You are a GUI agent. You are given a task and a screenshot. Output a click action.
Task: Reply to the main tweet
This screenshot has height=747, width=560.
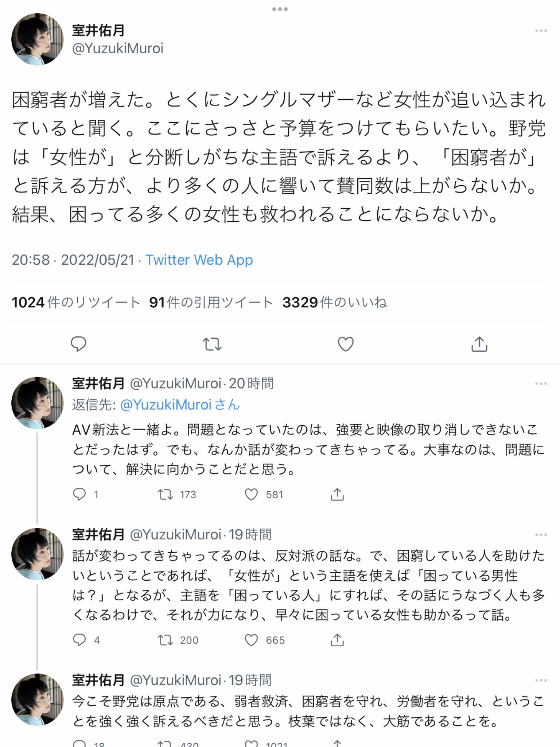(x=78, y=344)
